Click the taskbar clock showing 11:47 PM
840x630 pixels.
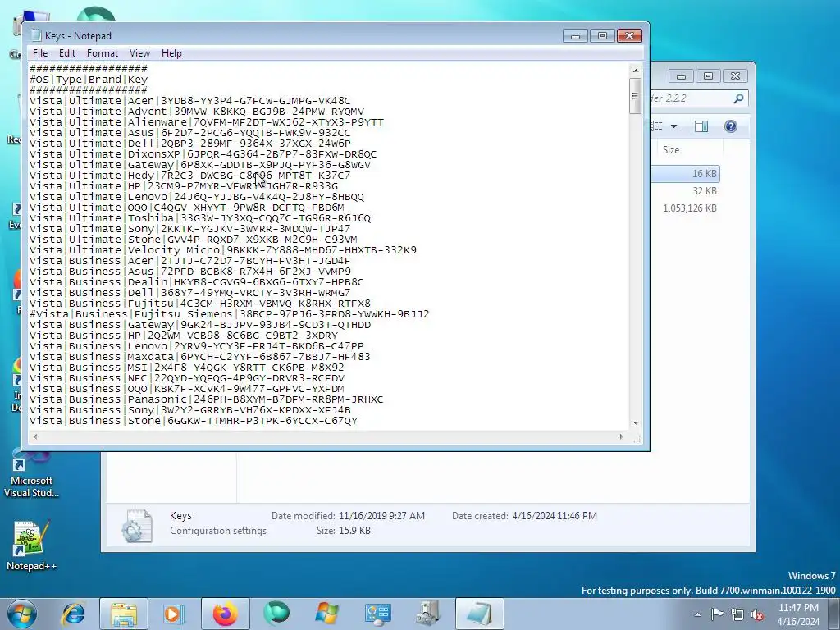[x=798, y=614]
